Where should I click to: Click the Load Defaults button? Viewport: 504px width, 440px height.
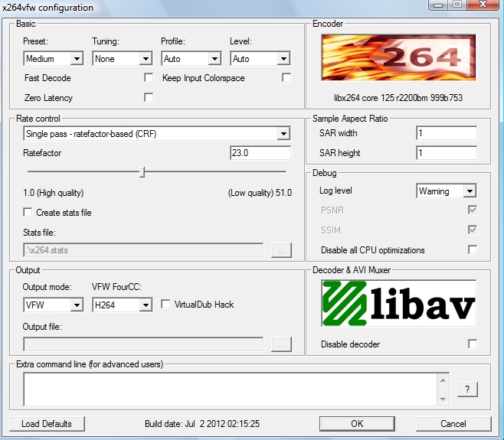pos(47,424)
